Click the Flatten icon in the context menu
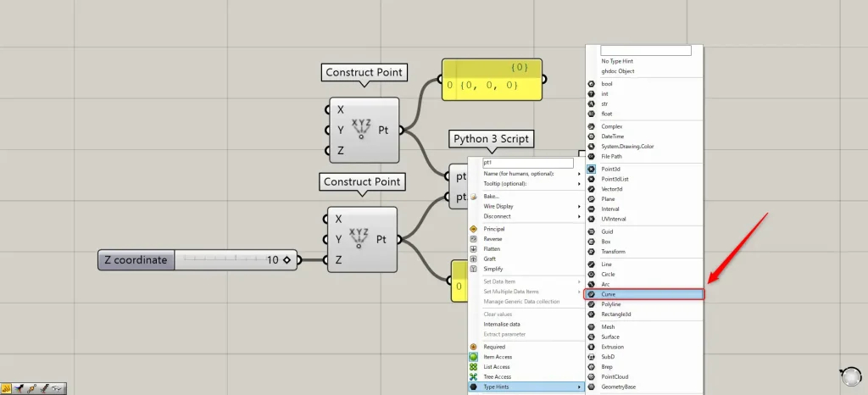This screenshot has height=395, width=868. coord(475,249)
